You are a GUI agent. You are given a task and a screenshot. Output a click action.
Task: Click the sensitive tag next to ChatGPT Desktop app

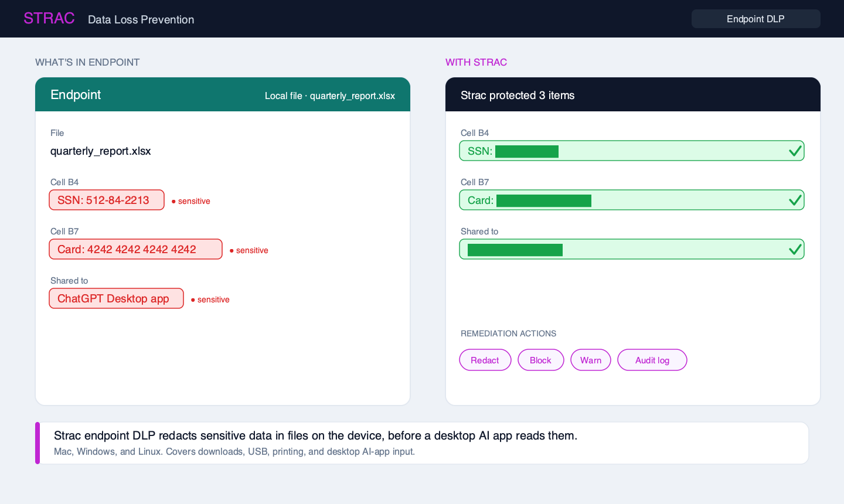click(x=210, y=299)
